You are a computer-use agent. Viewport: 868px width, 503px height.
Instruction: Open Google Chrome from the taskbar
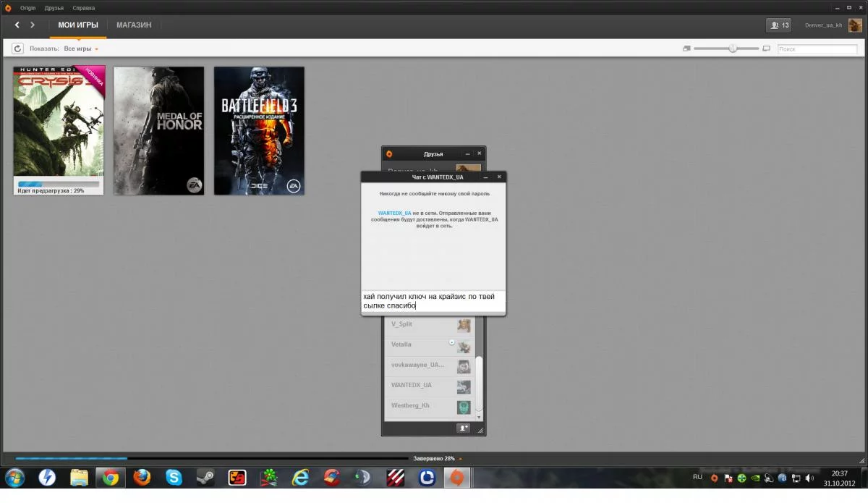coord(111,478)
